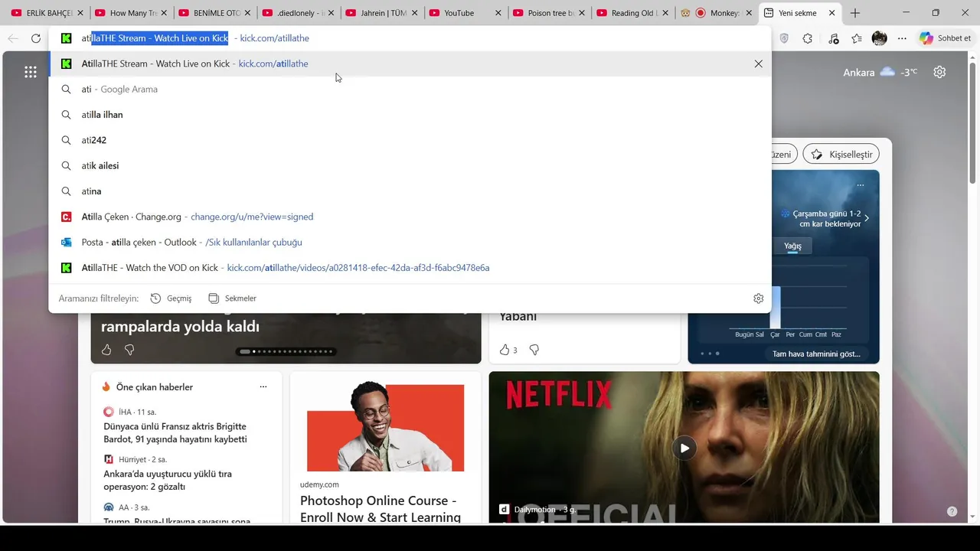
Task: Open the Favorites star list icon
Action: tap(857, 38)
